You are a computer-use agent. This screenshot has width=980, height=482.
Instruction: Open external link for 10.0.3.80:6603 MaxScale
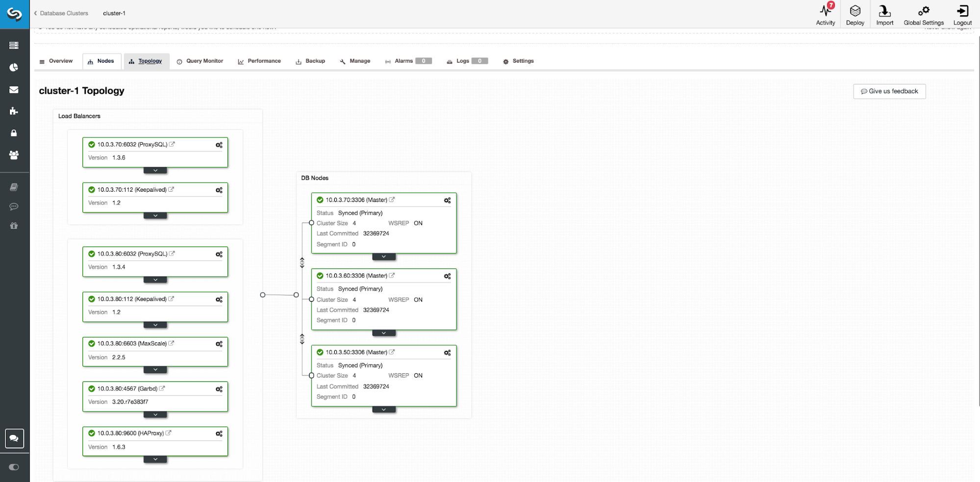tap(171, 343)
